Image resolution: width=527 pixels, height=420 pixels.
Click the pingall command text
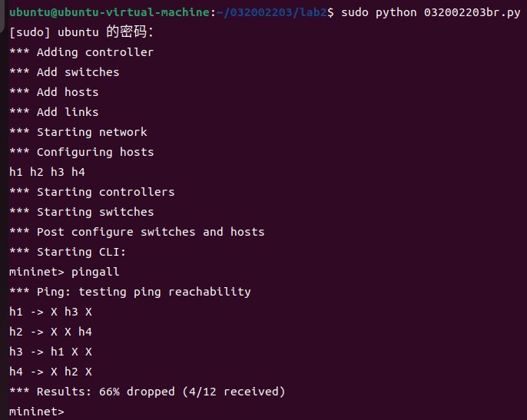pyautogui.click(x=95, y=272)
